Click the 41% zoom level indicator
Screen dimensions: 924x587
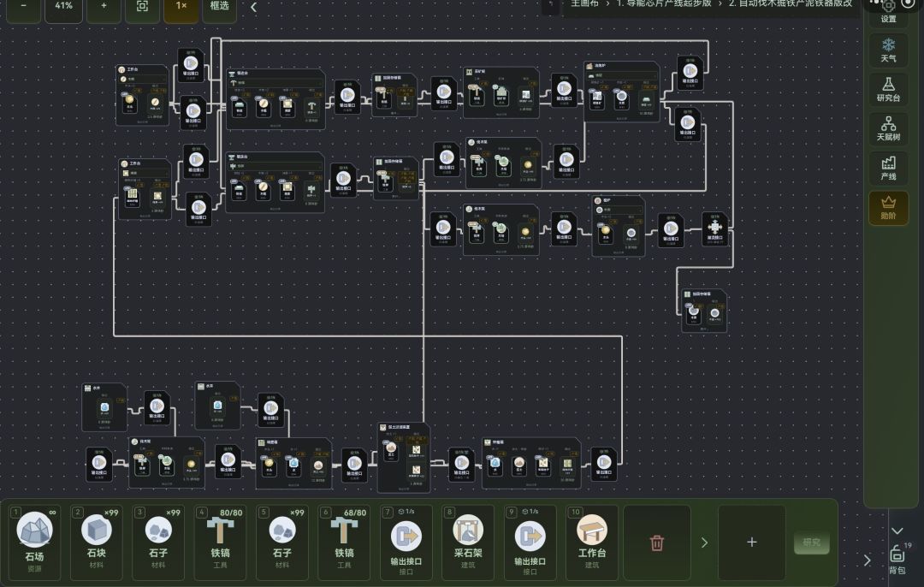click(63, 7)
